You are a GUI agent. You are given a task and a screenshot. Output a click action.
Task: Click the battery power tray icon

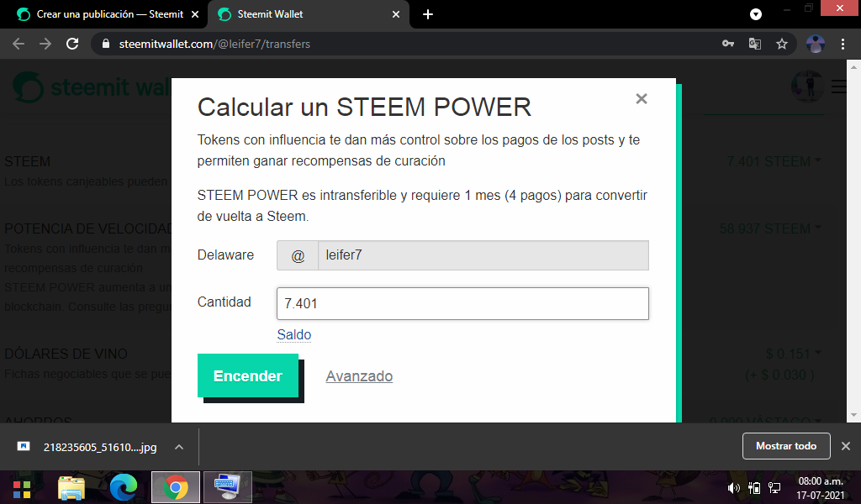point(754,487)
